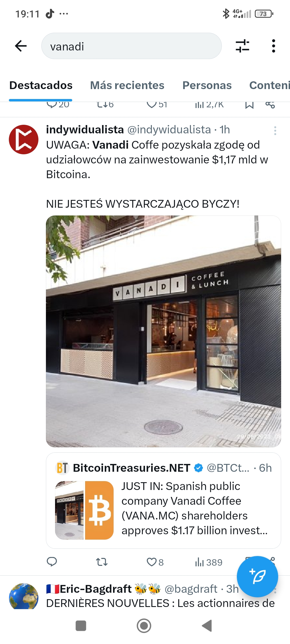The width and height of the screenshot is (290, 644).
Task: Open search filter settings icon
Action: 242,46
